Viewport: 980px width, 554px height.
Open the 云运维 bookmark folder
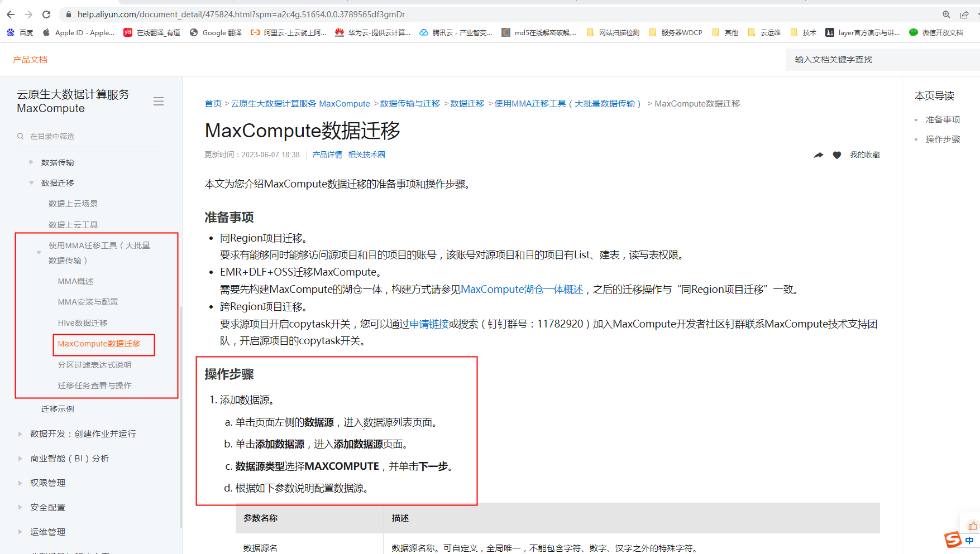[x=764, y=33]
